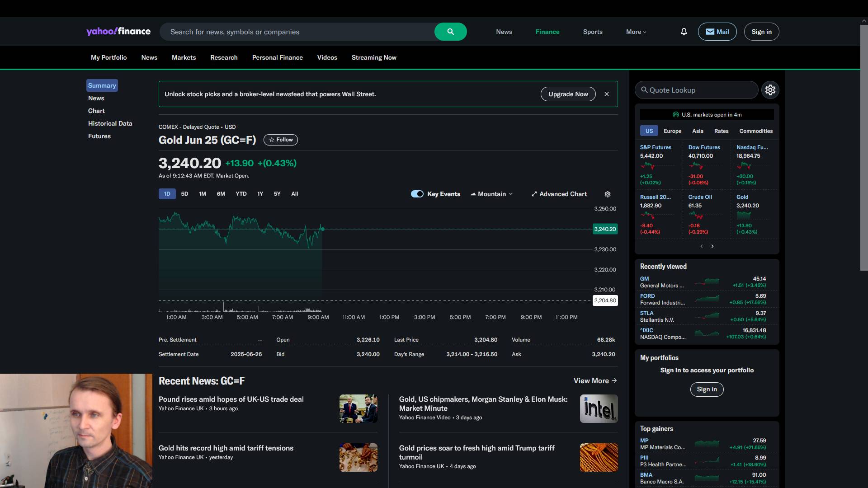Open the notifications bell icon
Viewport: 868px width, 488px height.
[684, 32]
